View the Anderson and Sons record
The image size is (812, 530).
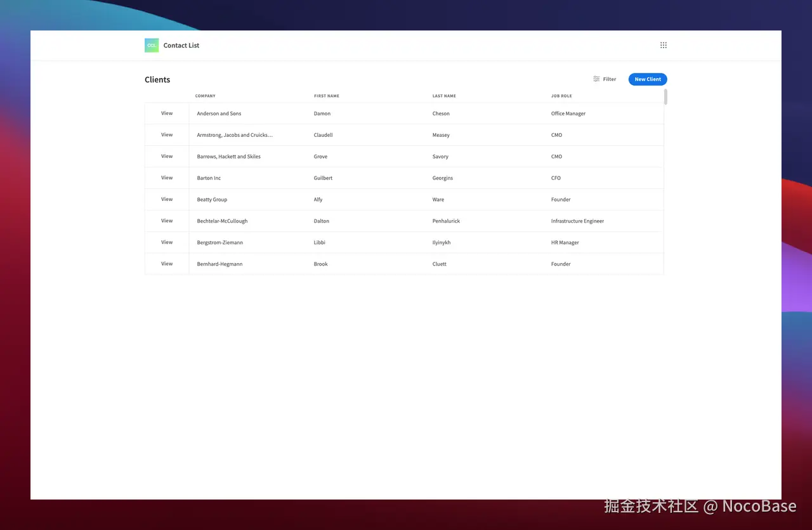click(166, 113)
